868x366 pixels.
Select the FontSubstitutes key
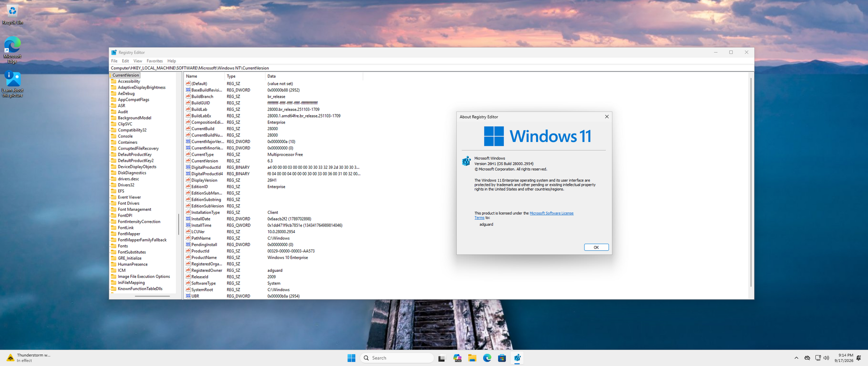[x=132, y=252]
